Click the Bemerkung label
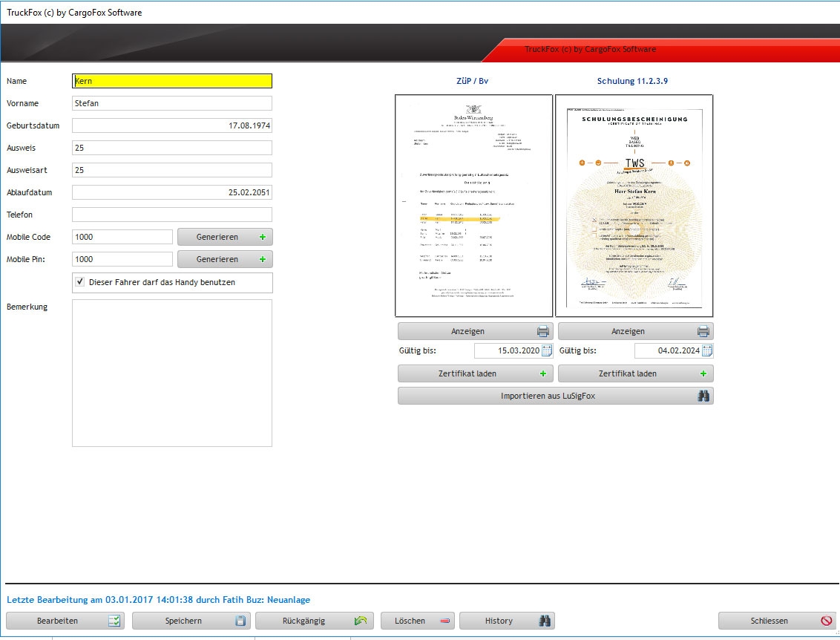840x640 pixels. tap(27, 307)
